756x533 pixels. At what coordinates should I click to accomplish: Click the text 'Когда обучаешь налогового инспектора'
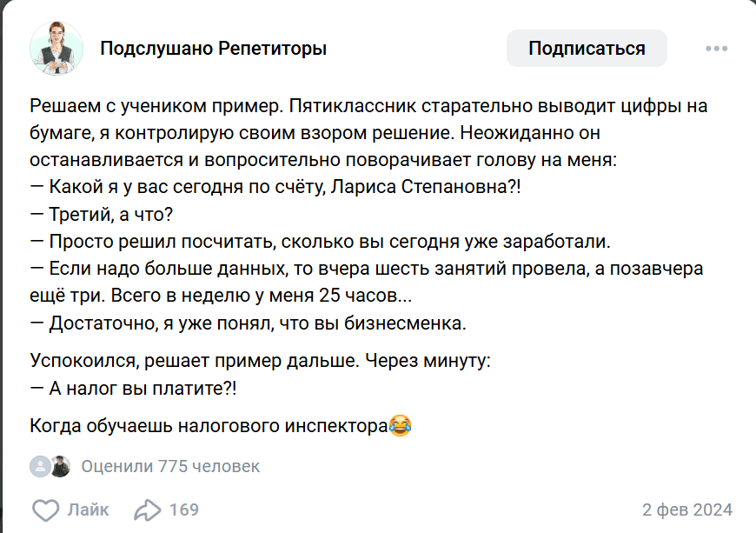point(209,426)
